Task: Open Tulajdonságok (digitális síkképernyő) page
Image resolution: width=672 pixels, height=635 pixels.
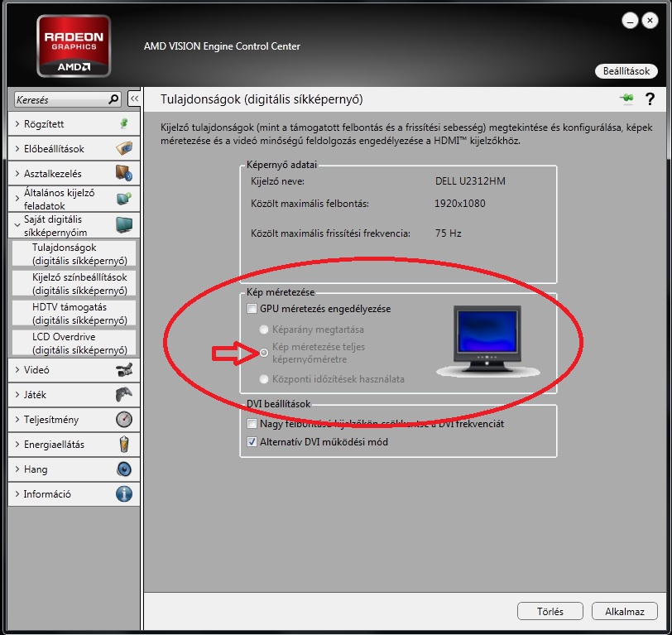Action: pos(74,254)
